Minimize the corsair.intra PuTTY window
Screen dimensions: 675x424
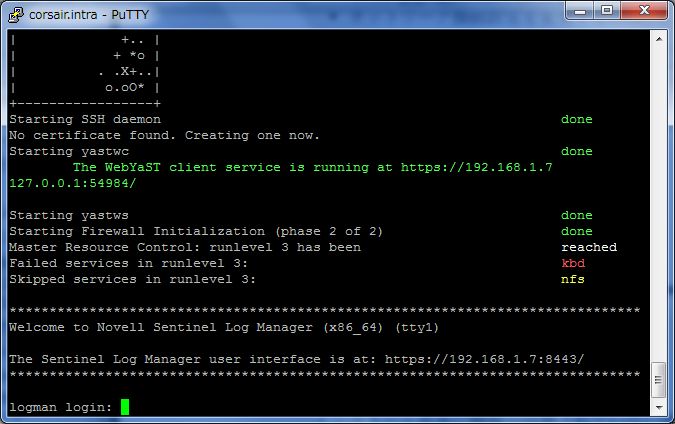pos(580,11)
